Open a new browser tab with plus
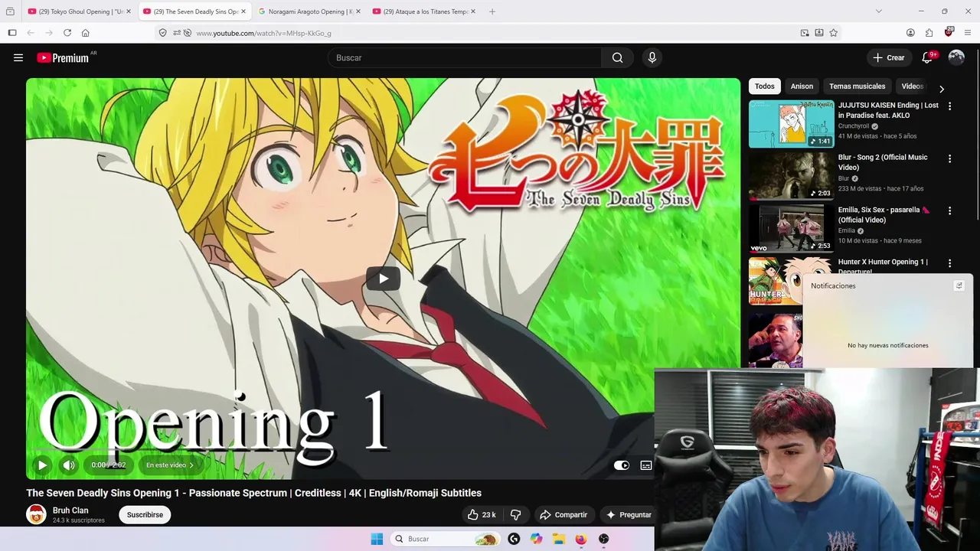This screenshot has width=980, height=551. pyautogui.click(x=492, y=11)
